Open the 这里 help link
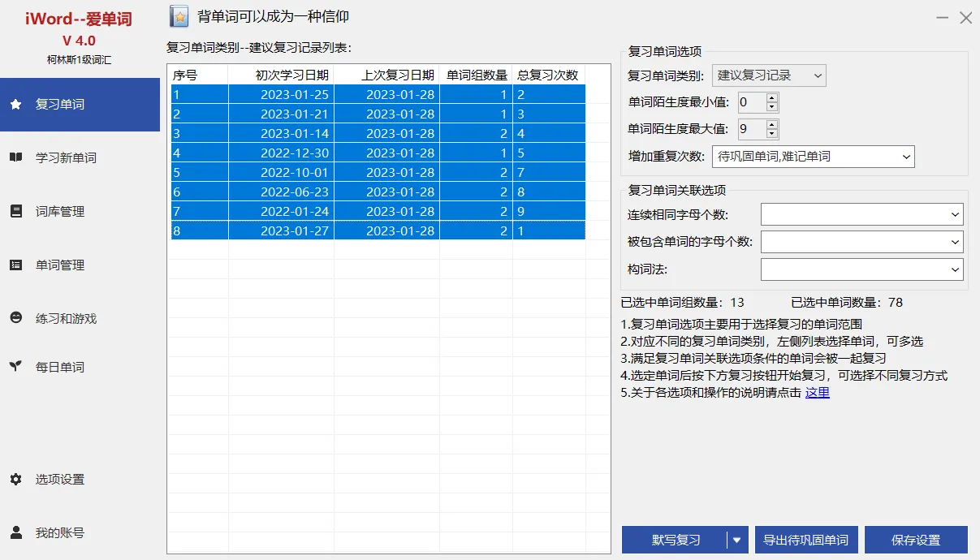 tap(817, 392)
